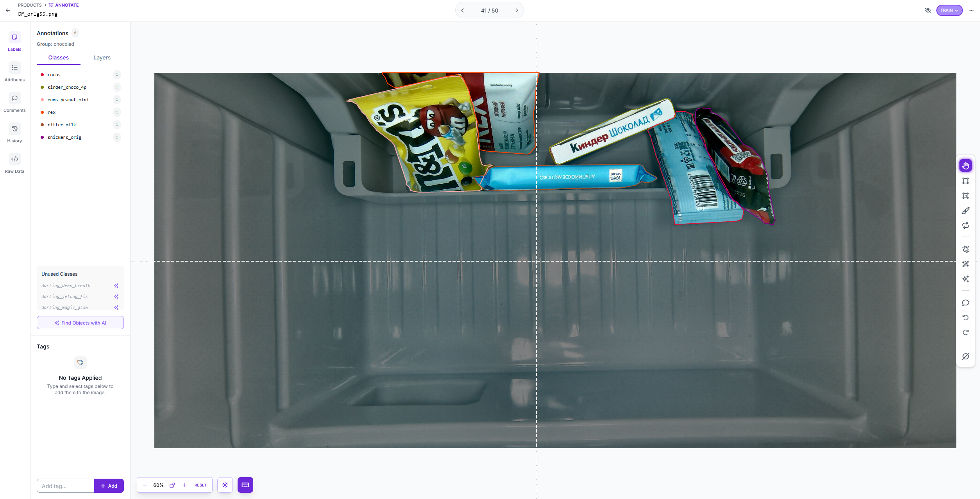Click the blue Ritter Sport bar annotation
This screenshot has width=980, height=499.
(567, 177)
